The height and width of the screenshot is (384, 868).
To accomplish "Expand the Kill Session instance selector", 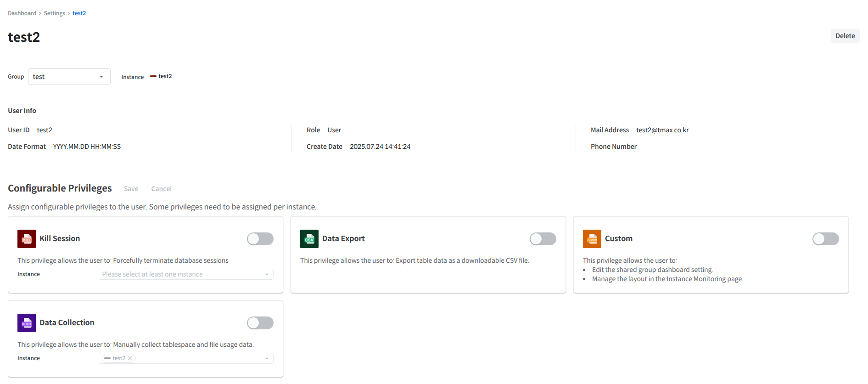I will pyautogui.click(x=185, y=274).
